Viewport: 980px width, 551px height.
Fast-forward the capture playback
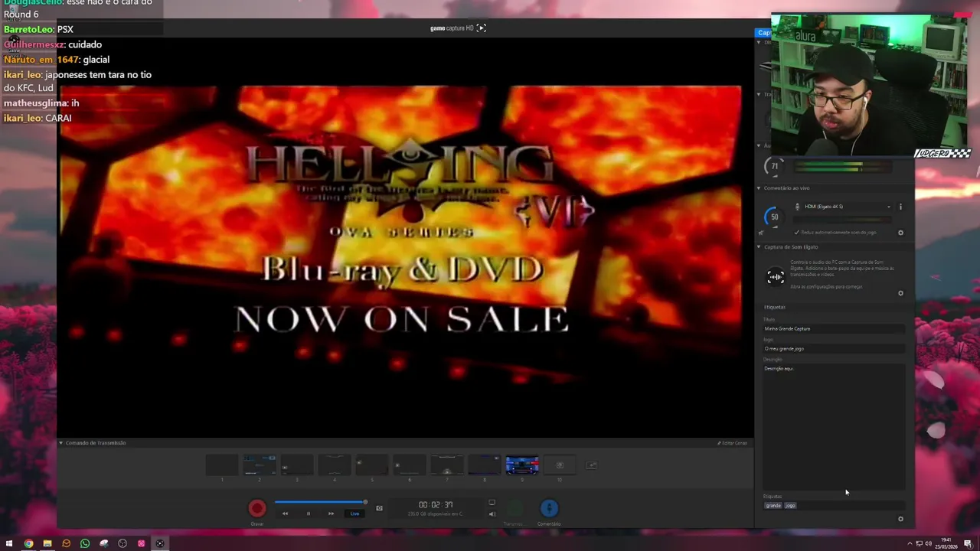tap(331, 514)
